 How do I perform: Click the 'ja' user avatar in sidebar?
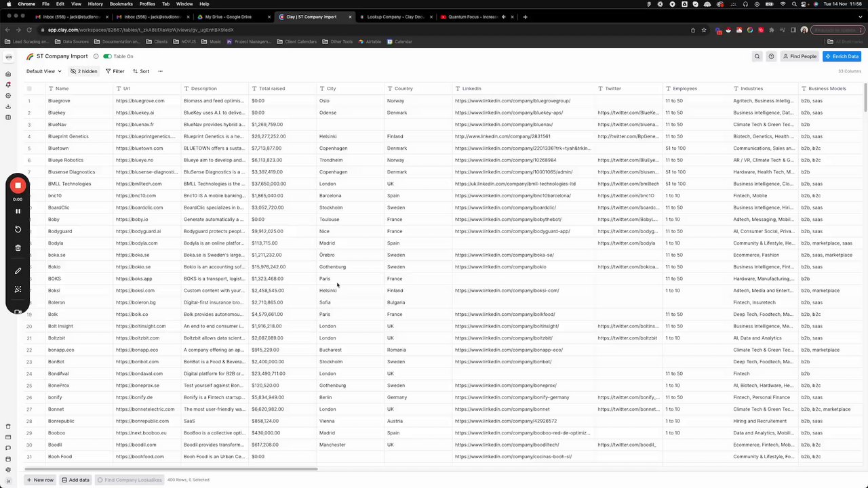pos(8,481)
